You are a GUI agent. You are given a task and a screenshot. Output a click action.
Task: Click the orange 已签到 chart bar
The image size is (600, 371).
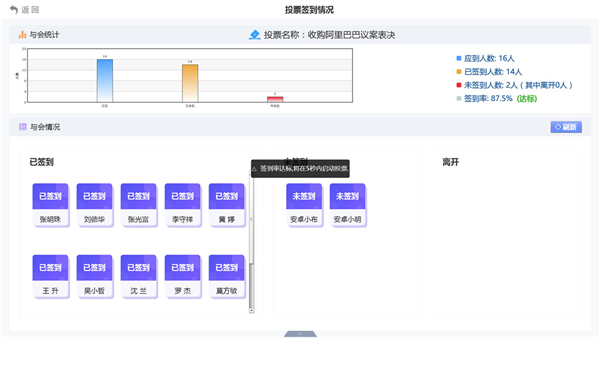(x=190, y=83)
